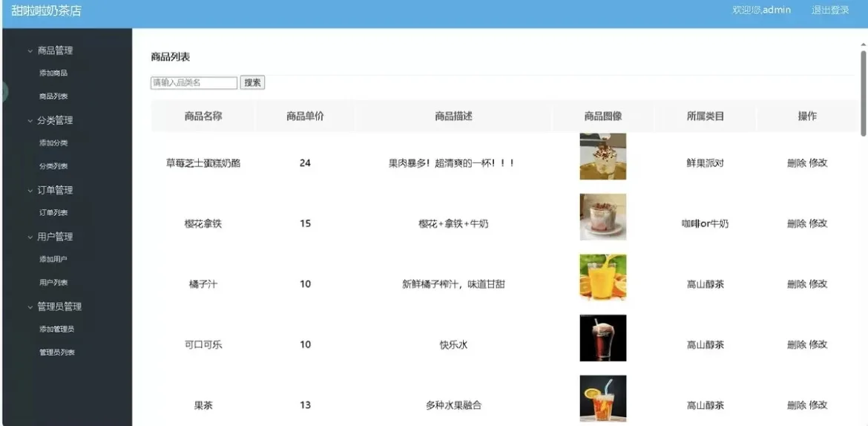Click the price 24 cell
This screenshot has height=426, width=868.
[x=305, y=163]
